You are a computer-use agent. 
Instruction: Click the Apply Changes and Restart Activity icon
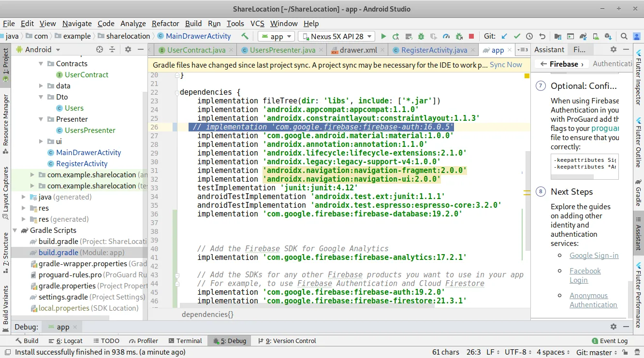click(396, 36)
